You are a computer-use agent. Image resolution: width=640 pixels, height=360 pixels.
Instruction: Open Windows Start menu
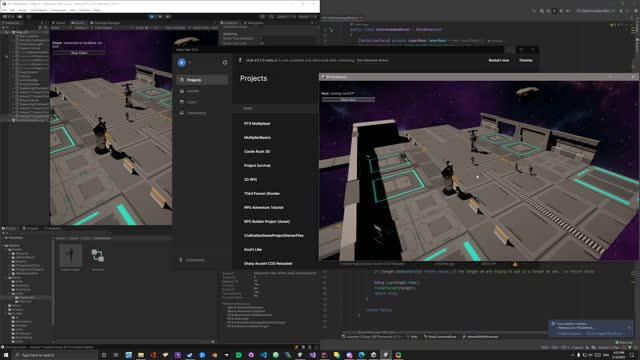(6, 355)
